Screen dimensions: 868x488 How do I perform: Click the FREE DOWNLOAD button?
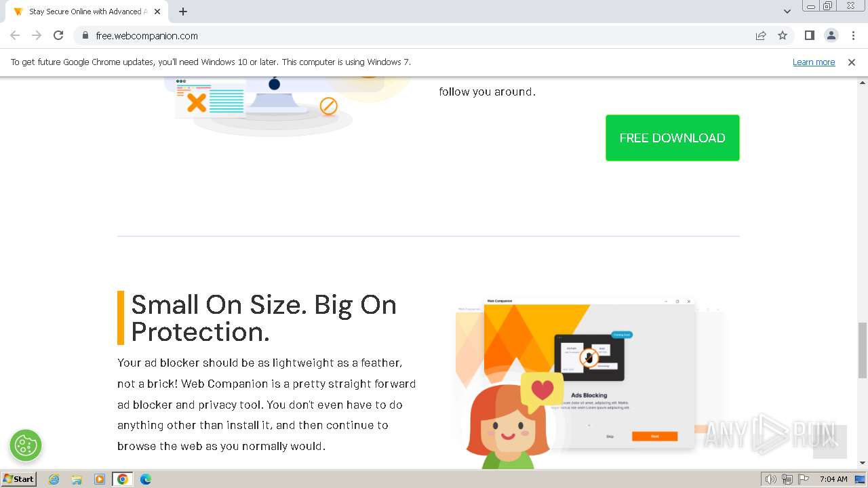coord(672,138)
